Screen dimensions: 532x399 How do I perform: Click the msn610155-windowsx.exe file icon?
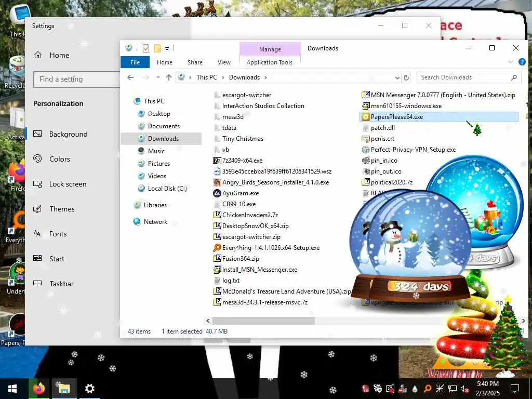click(365, 106)
